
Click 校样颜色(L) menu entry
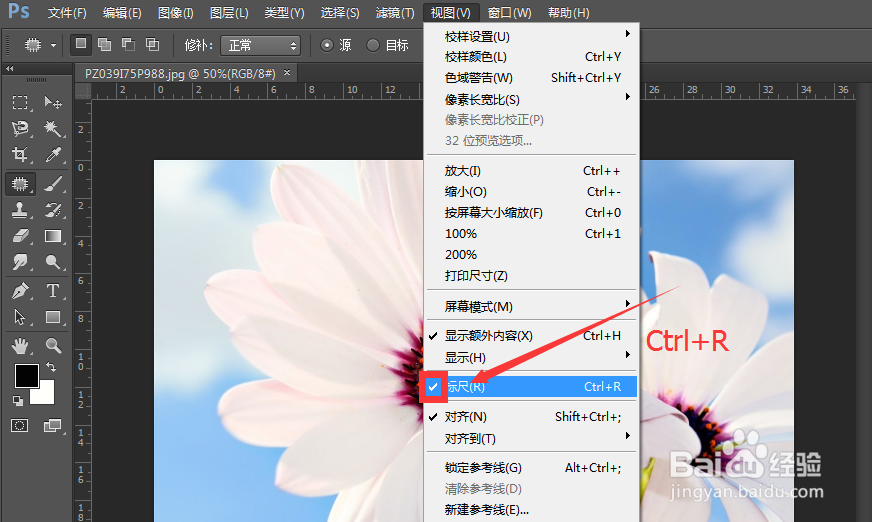pos(531,57)
